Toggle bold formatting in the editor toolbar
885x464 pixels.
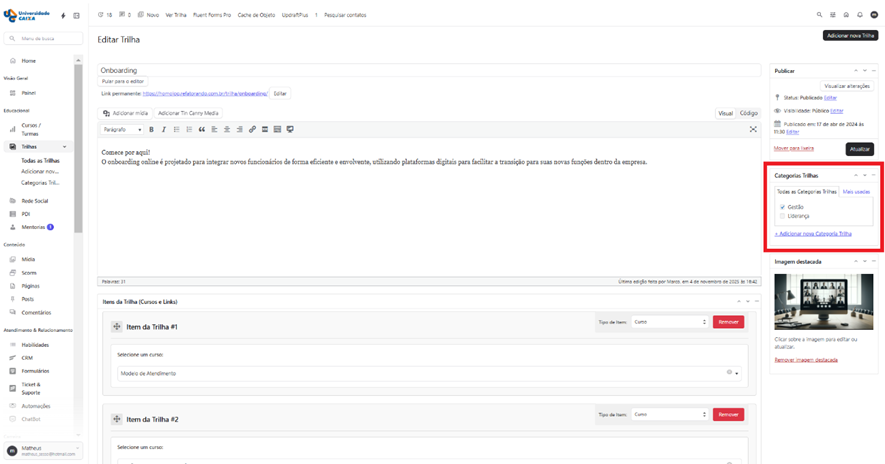pyautogui.click(x=152, y=129)
